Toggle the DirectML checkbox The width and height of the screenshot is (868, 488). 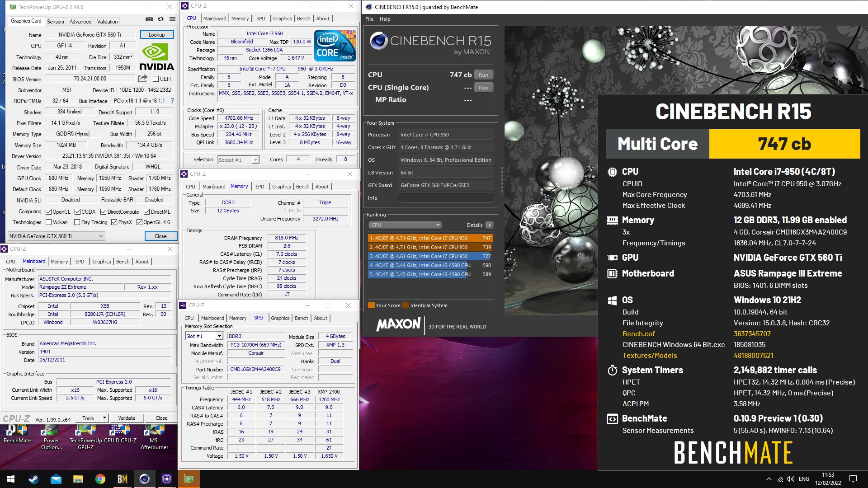[x=146, y=211]
